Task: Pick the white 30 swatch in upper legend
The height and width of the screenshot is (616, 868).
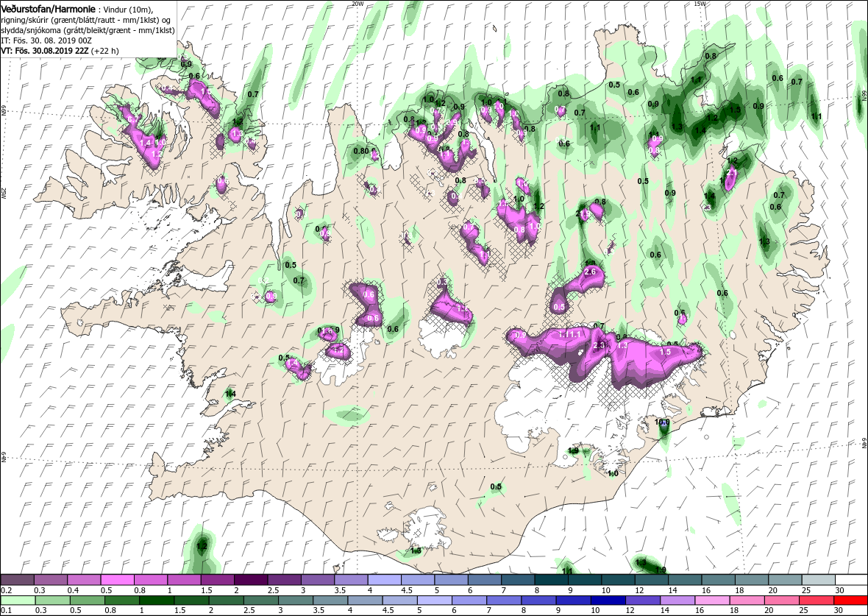Action: [850, 579]
